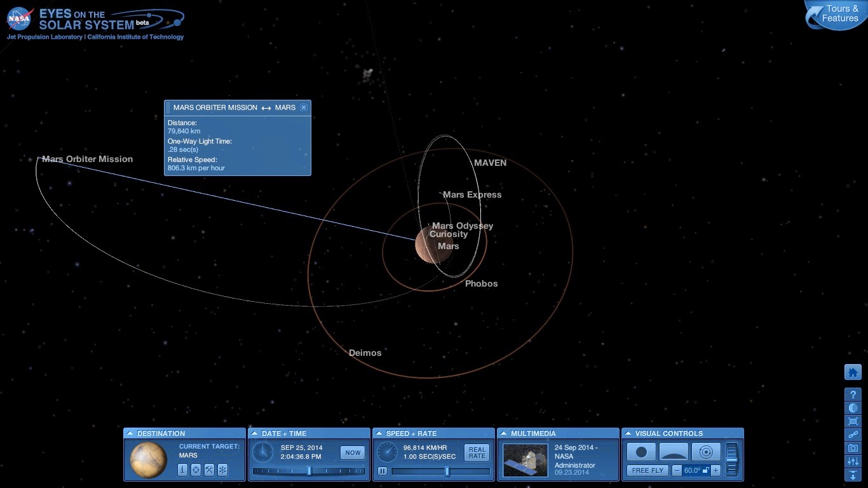The width and height of the screenshot is (868, 488).
Task: Toggle the orbits display icon in Visual Controls
Action: (x=706, y=452)
